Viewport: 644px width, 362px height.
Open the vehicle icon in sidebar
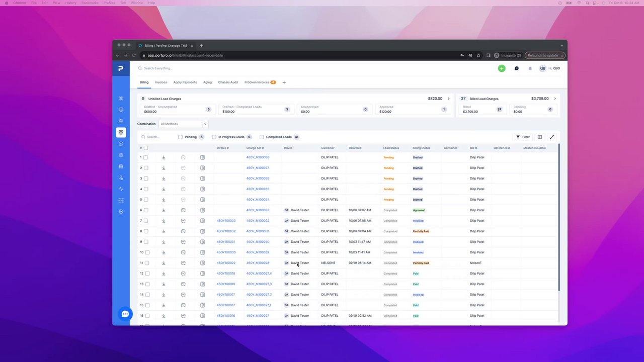coord(121,166)
